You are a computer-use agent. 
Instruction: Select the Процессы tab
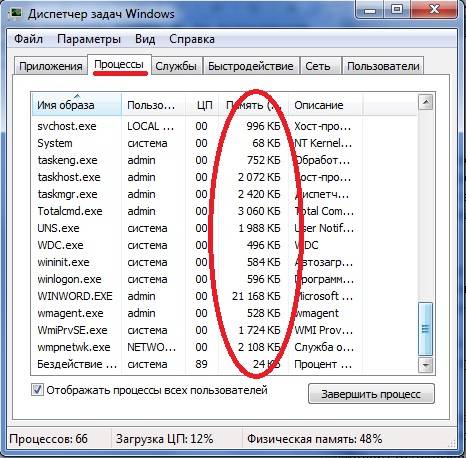(119, 64)
